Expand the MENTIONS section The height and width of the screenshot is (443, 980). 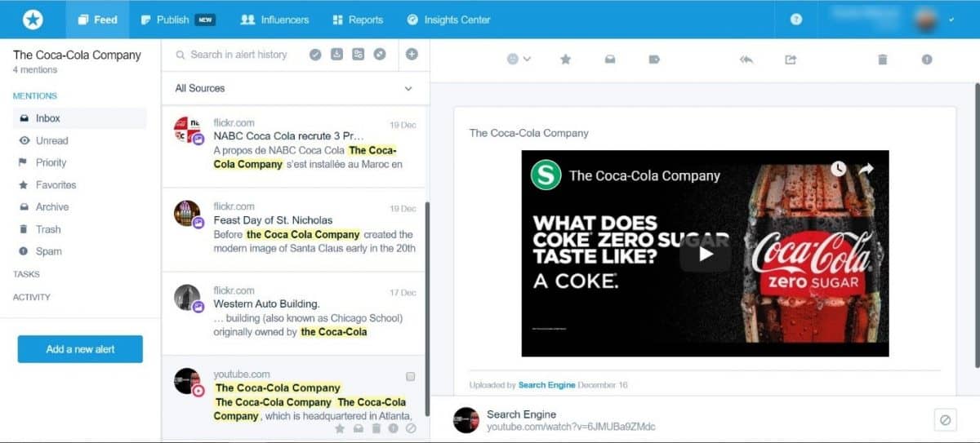tap(35, 96)
